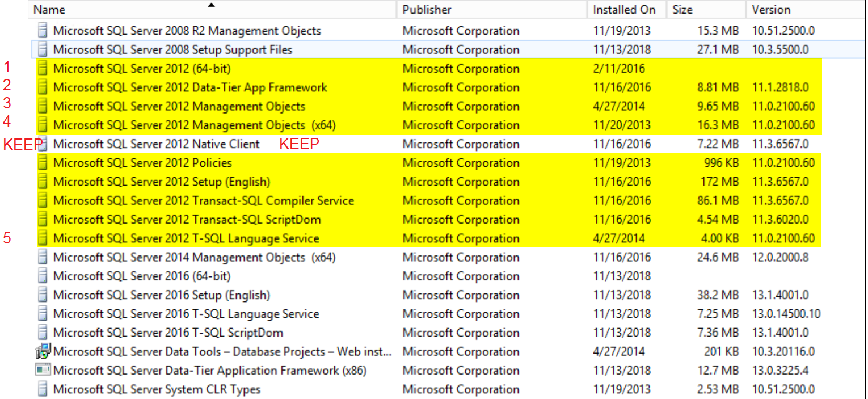The height and width of the screenshot is (399, 868).
Task: Select SQL Server 2012 Setup (English) name
Action: click(162, 182)
